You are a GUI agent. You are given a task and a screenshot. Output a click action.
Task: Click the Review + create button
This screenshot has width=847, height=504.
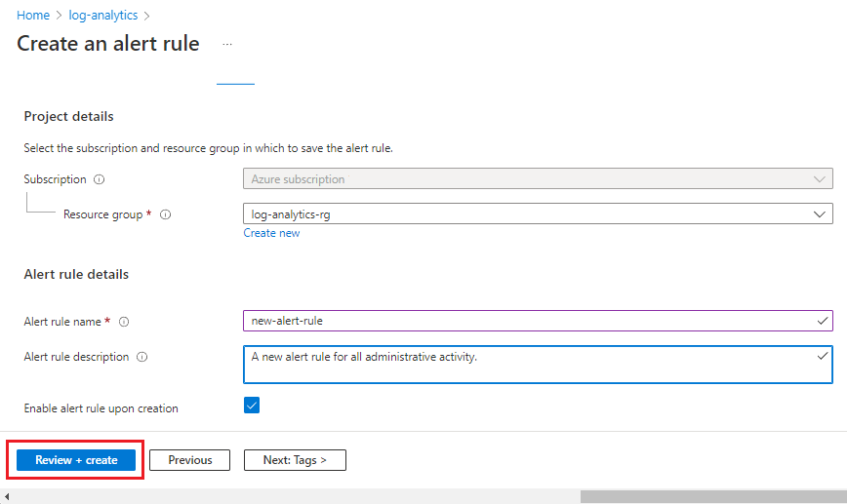coord(76,460)
